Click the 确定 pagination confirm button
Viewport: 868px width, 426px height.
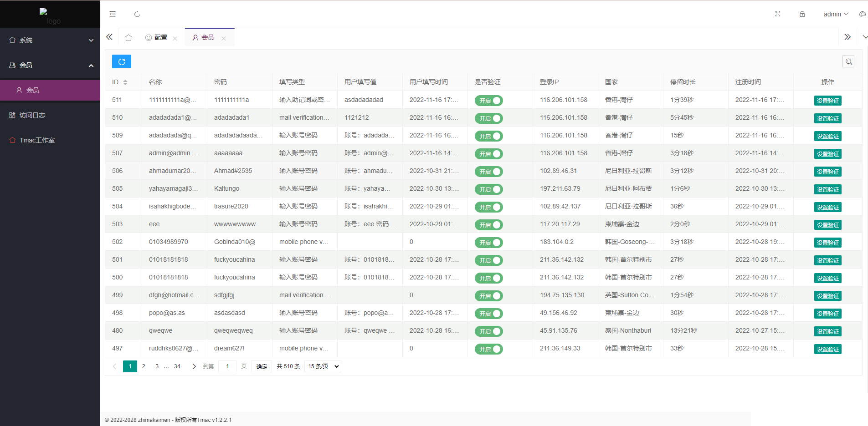pyautogui.click(x=262, y=366)
